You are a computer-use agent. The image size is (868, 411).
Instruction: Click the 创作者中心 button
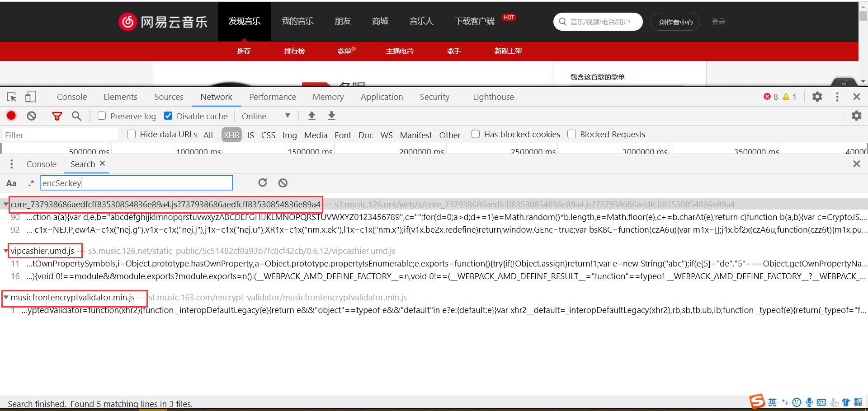(x=675, y=22)
